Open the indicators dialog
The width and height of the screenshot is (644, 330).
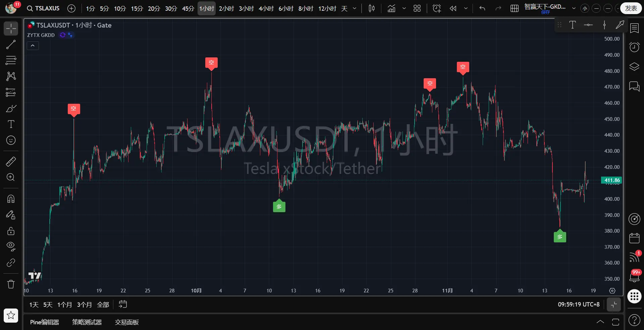391,8
